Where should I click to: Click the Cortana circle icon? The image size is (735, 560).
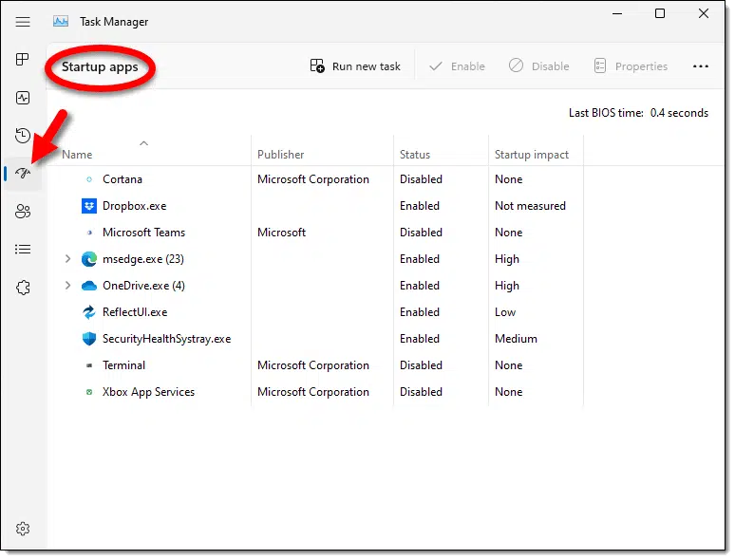click(89, 179)
